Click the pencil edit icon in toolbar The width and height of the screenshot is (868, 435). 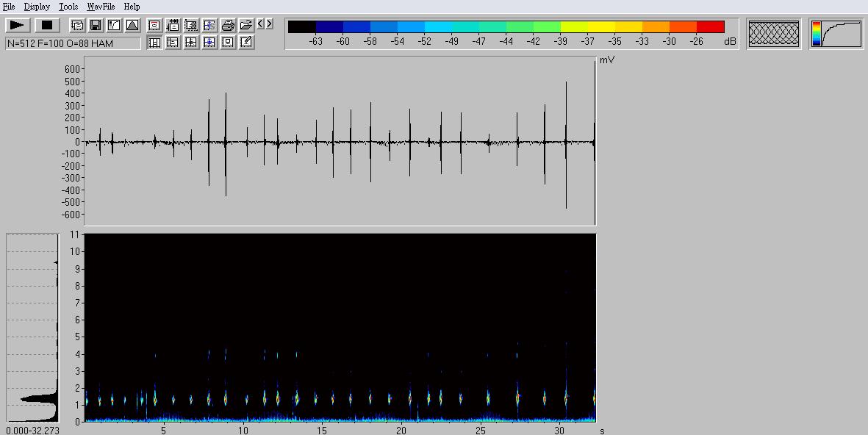tap(246, 43)
